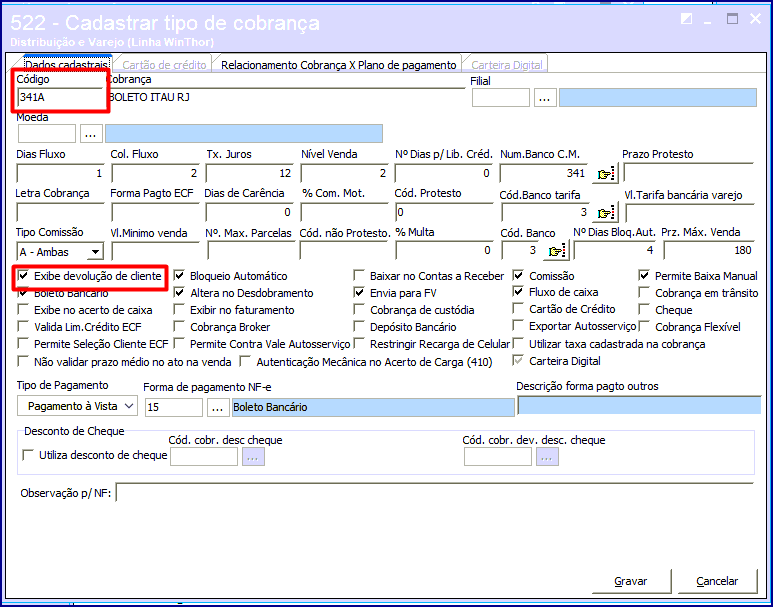Toggle Envia para FV checkbox
Screen dimensions: 773x607
coord(359,293)
